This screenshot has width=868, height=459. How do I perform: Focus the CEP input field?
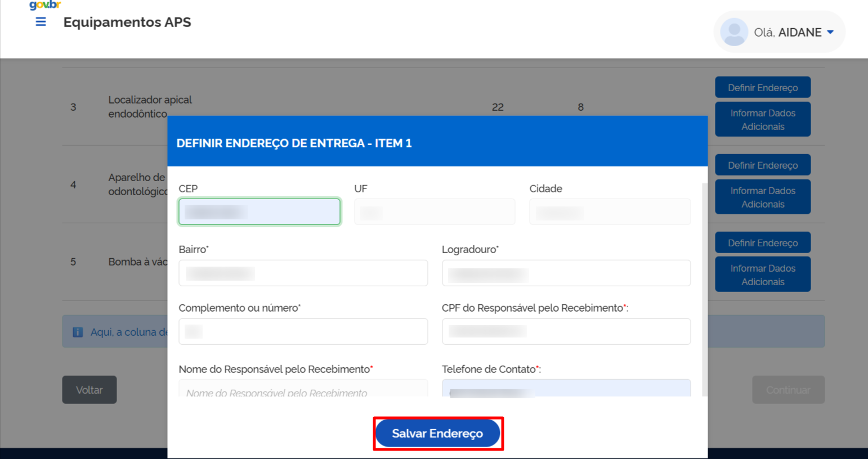pos(259,212)
